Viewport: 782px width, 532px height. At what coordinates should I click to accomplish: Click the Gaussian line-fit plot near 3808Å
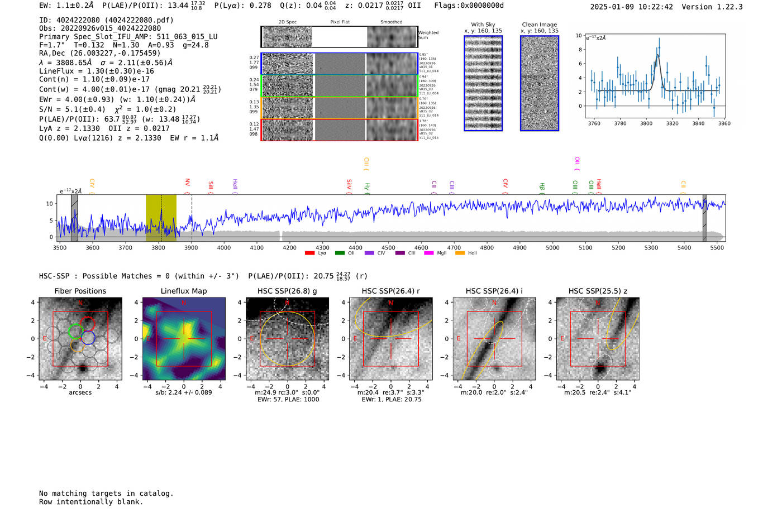click(x=655, y=76)
